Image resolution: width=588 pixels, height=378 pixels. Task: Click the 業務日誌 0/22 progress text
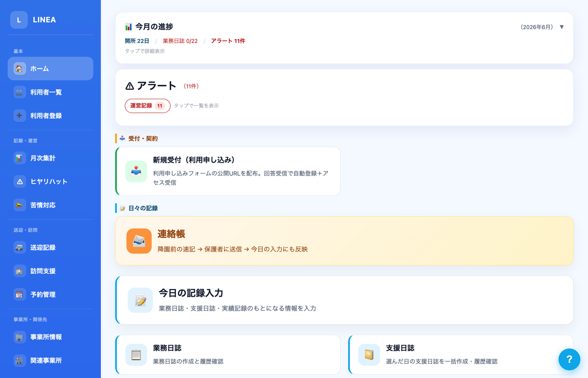tap(180, 41)
